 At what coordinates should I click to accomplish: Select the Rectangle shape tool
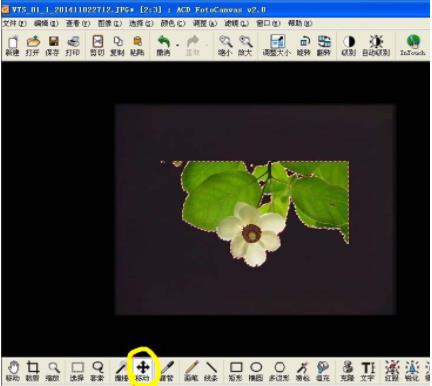(x=236, y=367)
